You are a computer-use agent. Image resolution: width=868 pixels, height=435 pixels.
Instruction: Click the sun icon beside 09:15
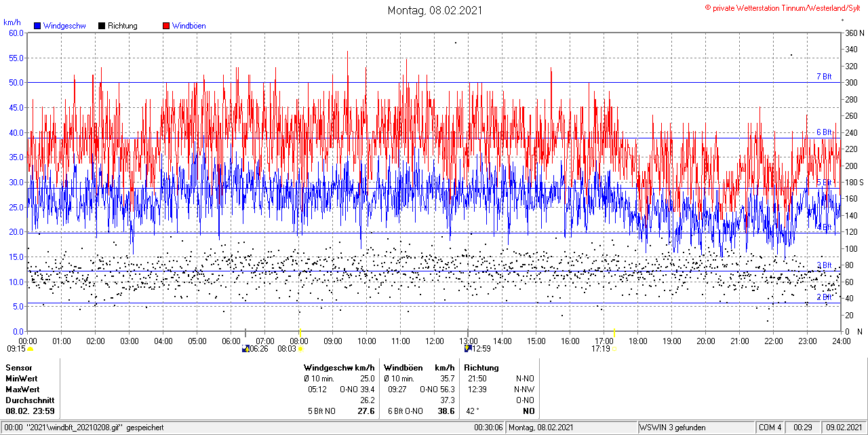click(x=30, y=349)
